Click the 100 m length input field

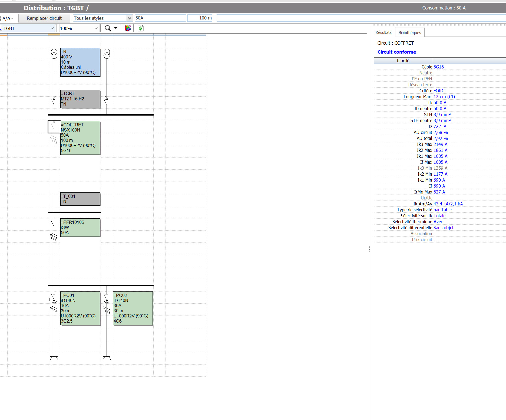click(x=200, y=18)
